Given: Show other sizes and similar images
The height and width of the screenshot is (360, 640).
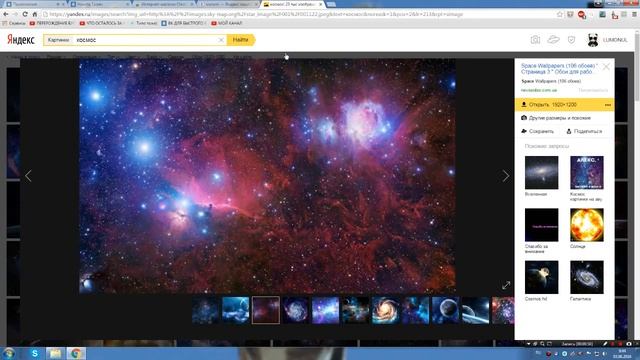Looking at the screenshot, I should point(556,118).
